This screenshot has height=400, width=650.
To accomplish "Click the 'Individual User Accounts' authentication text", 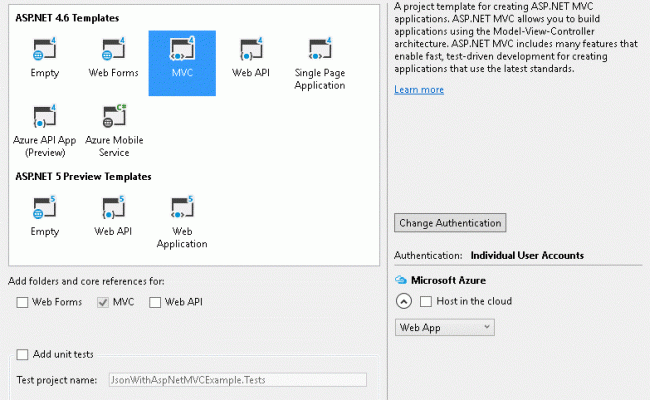I will (x=527, y=255).
